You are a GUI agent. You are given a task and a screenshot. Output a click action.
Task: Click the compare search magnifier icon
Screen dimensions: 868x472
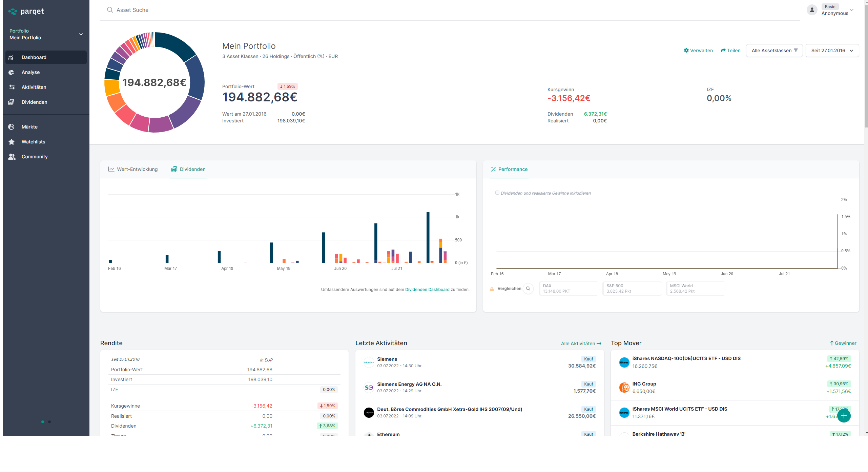tap(528, 289)
